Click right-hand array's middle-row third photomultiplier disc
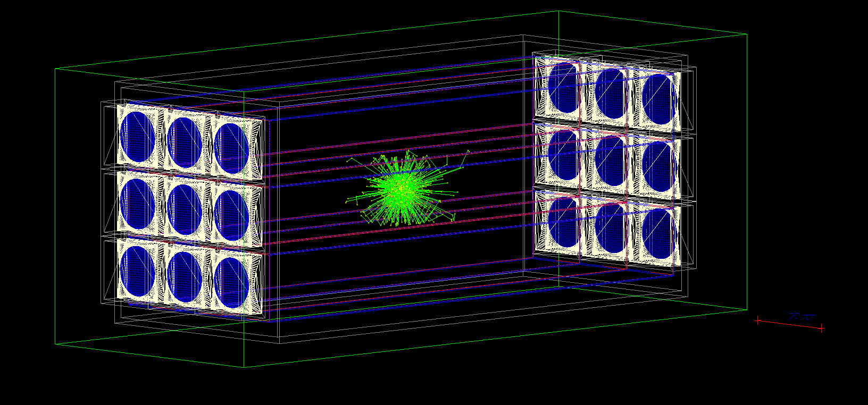 click(x=659, y=166)
